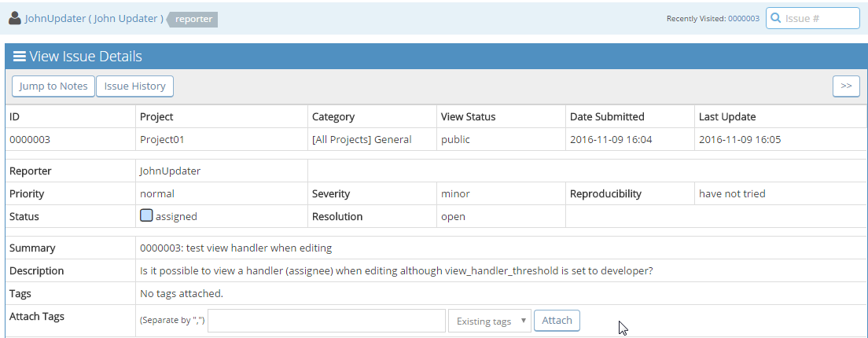Open recently visited issue 0000003 link

[x=743, y=18]
